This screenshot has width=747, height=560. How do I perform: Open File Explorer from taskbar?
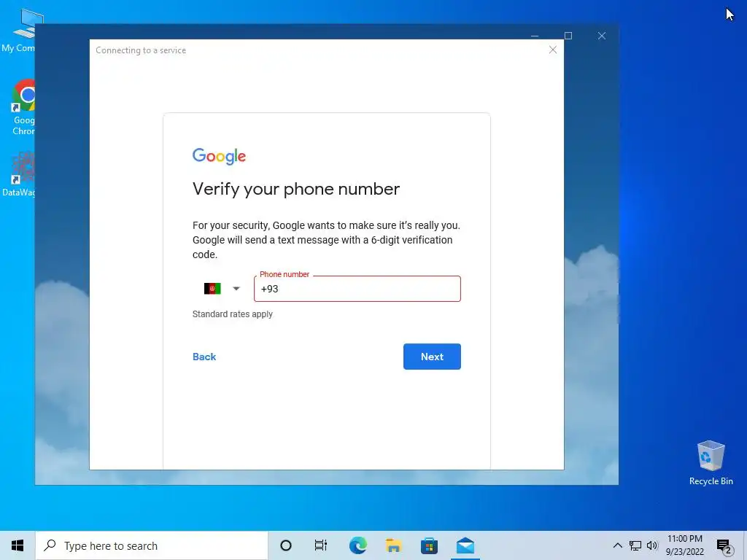(393, 545)
